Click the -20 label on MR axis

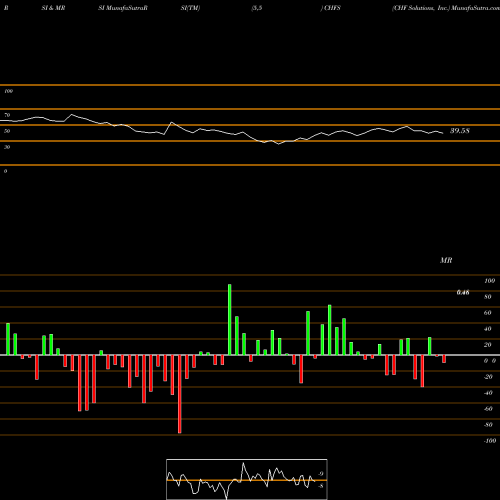tap(488, 377)
